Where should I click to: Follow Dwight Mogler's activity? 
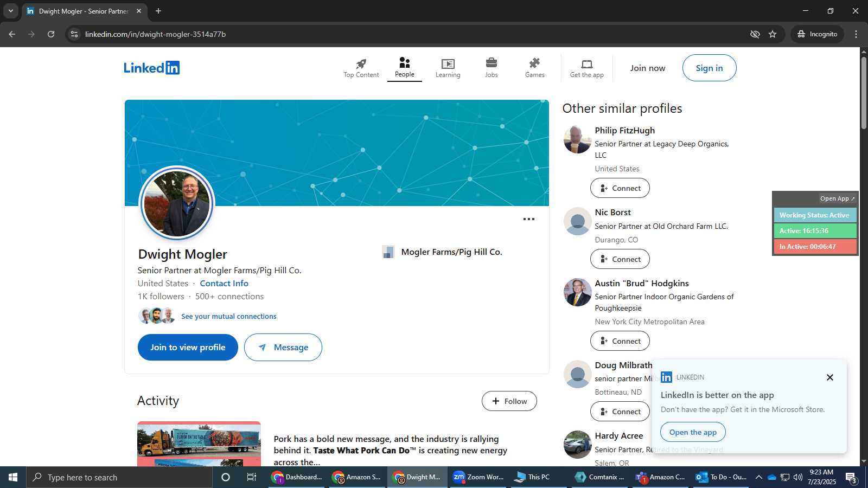pyautogui.click(x=509, y=401)
